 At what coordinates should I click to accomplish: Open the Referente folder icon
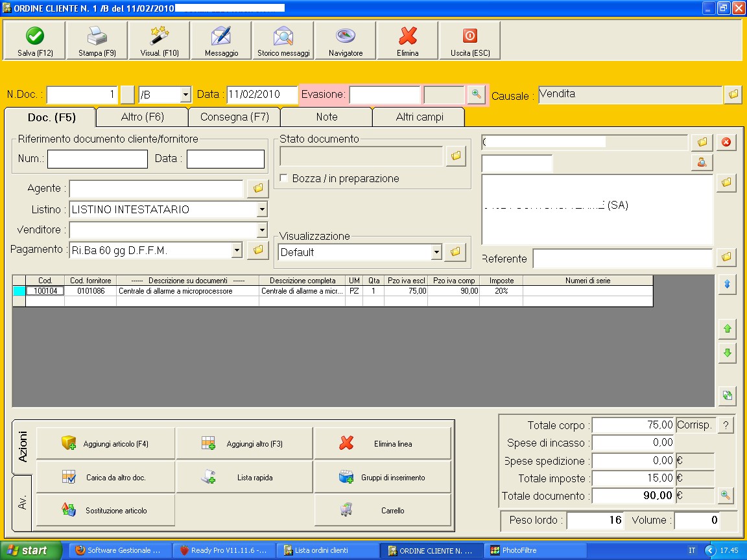726,257
